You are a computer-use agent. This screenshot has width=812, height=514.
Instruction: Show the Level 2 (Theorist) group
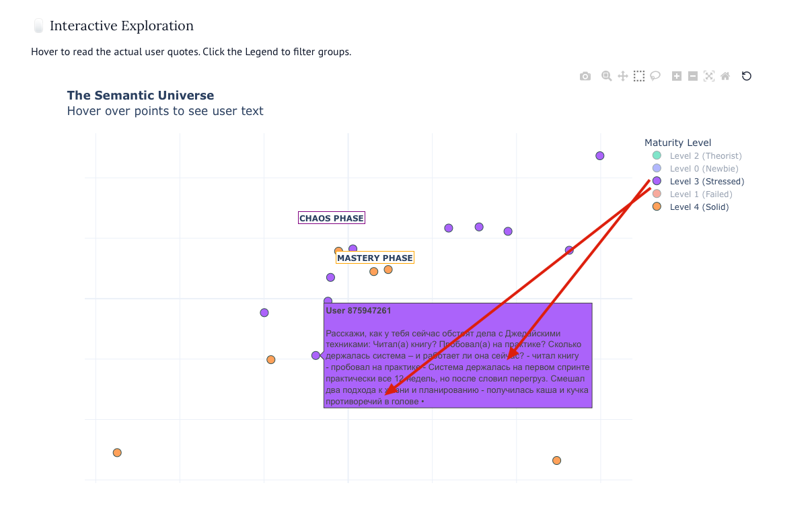(705, 156)
